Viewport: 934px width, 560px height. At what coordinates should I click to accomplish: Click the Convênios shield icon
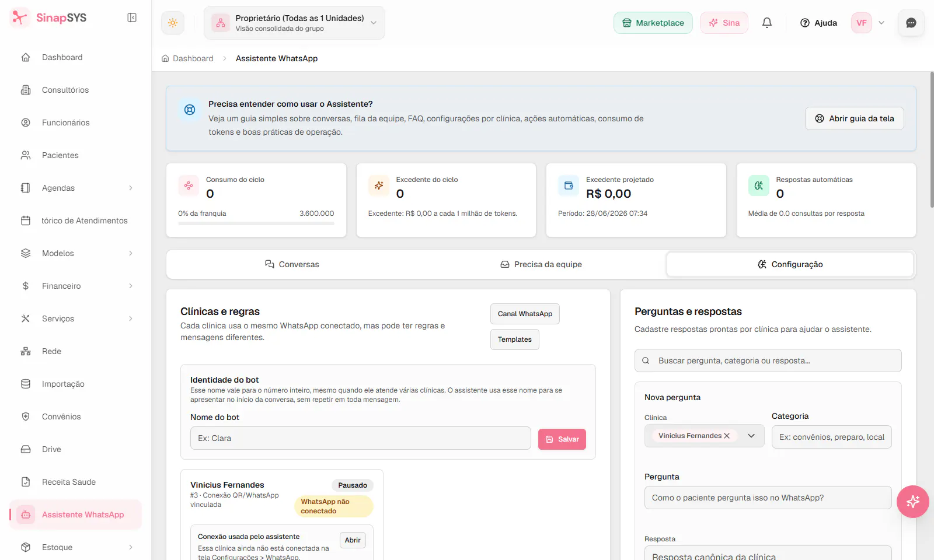[26, 416]
